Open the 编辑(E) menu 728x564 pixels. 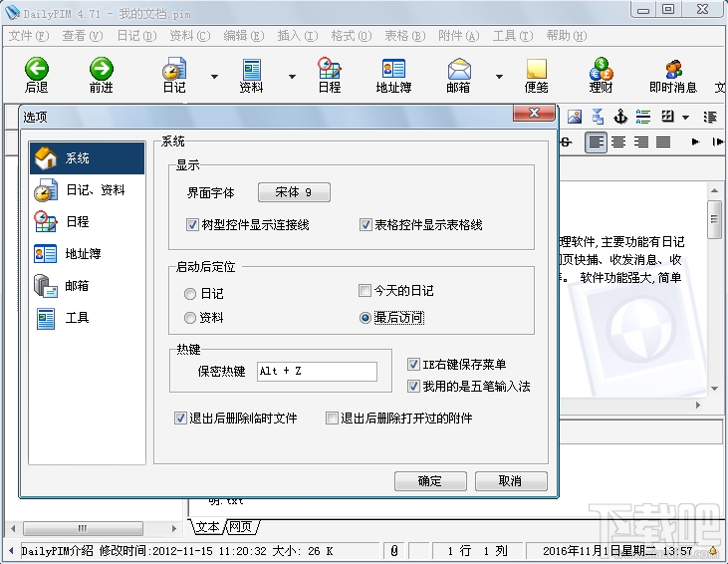[244, 36]
